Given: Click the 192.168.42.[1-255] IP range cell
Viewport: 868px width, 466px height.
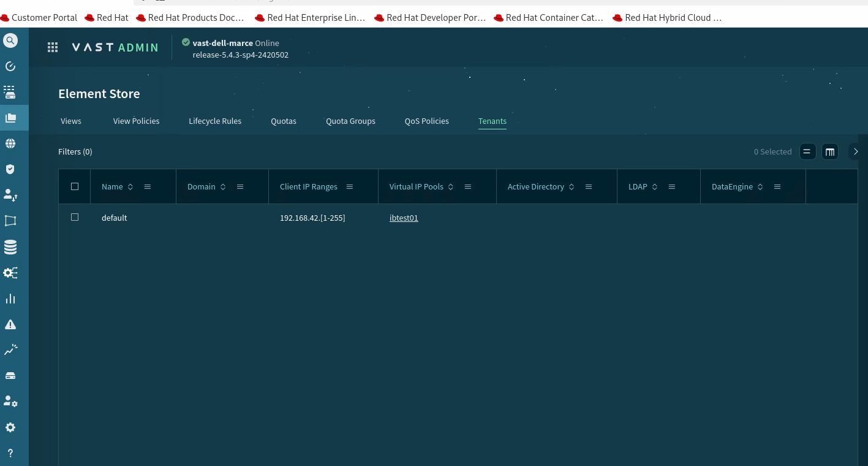Looking at the screenshot, I should (312, 218).
